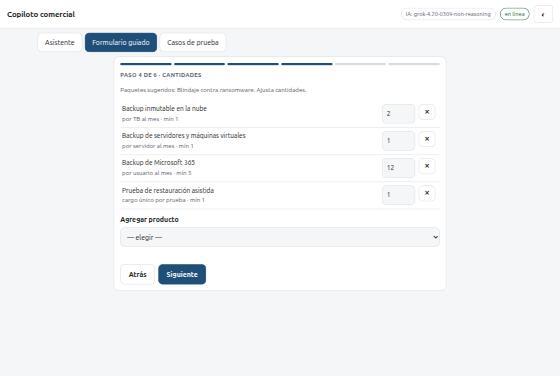Image resolution: width=560 pixels, height=376 pixels.
Task: Click 'Backup de servidores y máquinas virtuales' label
Action: point(184,136)
